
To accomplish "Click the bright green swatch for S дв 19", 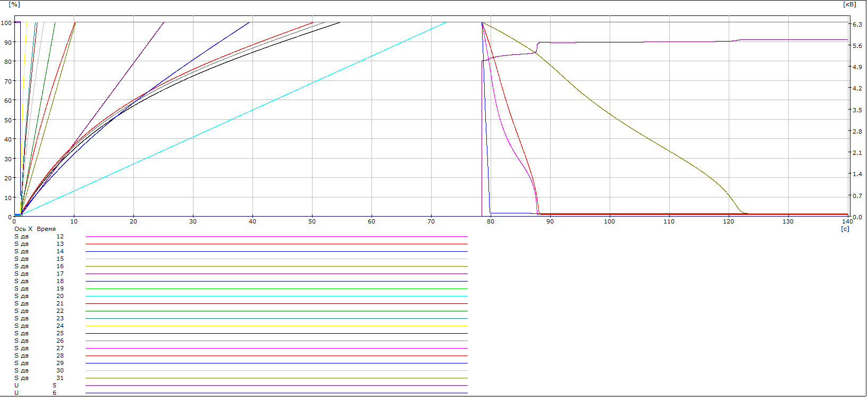I will [276, 289].
